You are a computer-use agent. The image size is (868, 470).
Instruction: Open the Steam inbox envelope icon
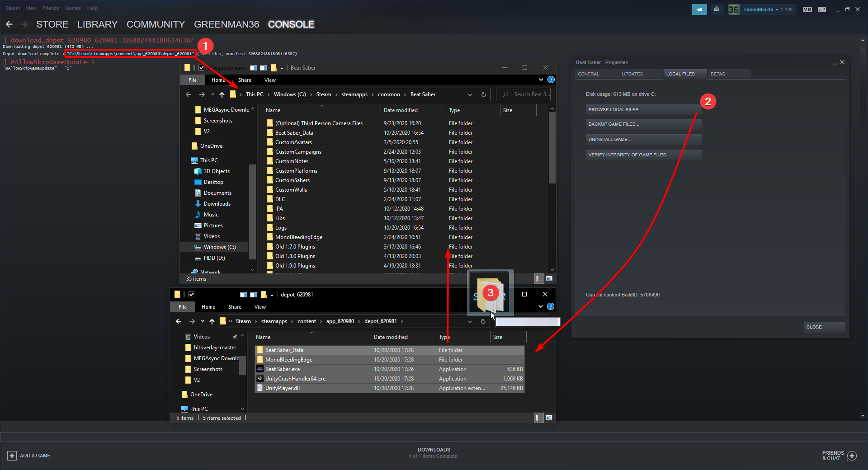pyautogui.click(x=717, y=9)
